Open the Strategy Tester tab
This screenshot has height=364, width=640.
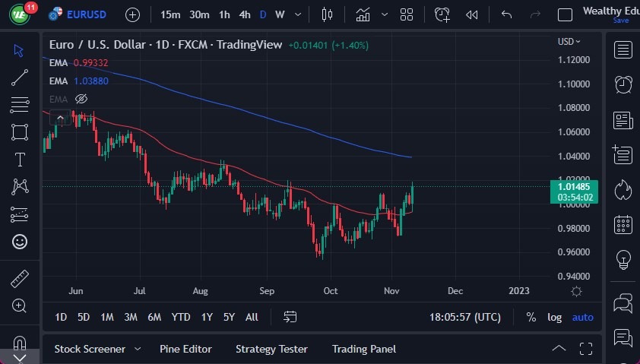coord(271,349)
